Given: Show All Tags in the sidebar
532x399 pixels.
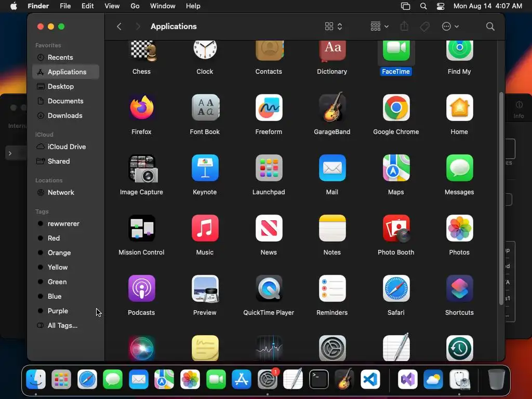Looking at the screenshot, I should tap(66, 325).
